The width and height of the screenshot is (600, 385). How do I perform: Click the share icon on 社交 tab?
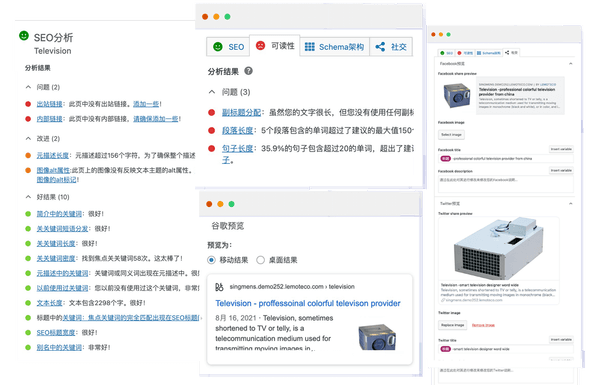tap(380, 47)
